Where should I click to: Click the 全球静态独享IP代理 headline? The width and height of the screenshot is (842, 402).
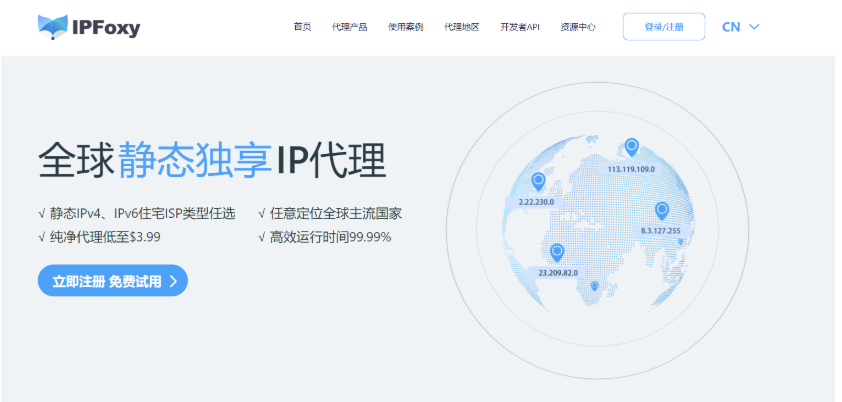(x=212, y=160)
